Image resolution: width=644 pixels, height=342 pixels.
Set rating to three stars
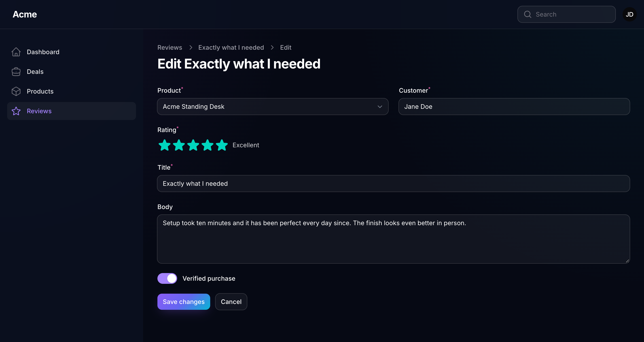(193, 145)
